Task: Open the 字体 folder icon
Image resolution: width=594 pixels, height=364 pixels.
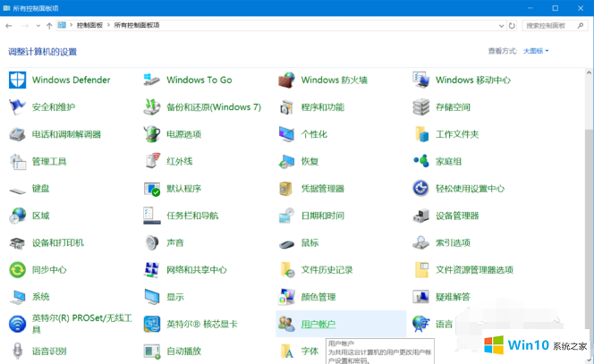Action: (x=286, y=351)
